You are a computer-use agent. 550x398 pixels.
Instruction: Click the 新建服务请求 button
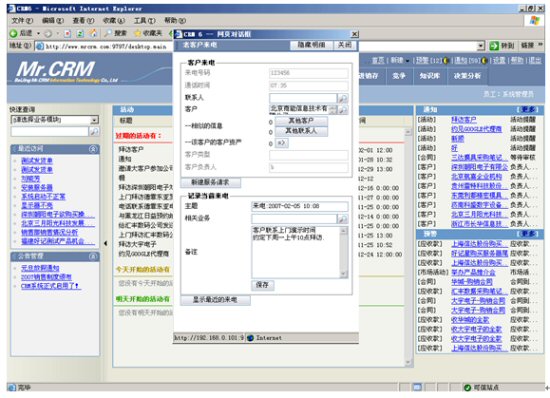tap(210, 182)
